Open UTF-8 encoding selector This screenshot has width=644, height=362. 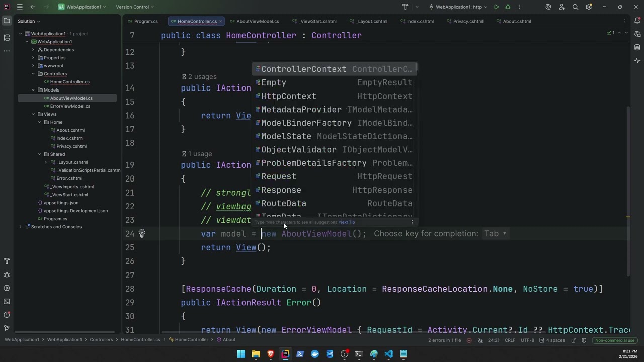tap(527, 340)
